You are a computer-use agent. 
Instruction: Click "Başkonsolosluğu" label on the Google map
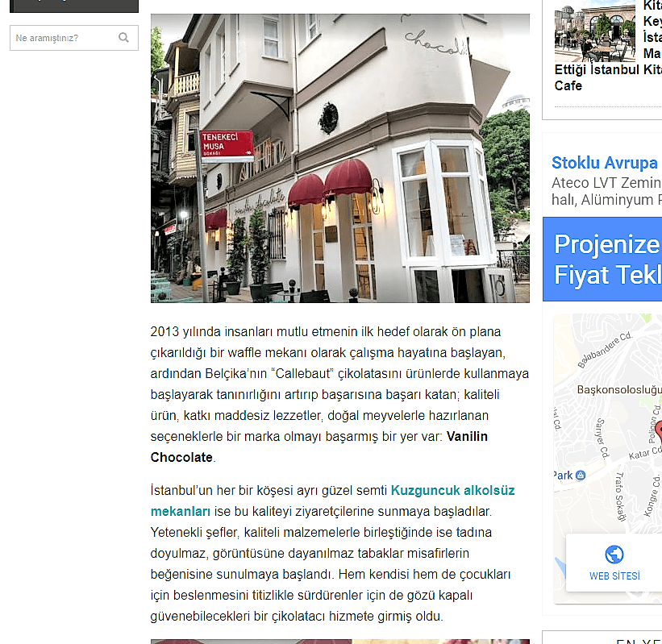point(621,389)
